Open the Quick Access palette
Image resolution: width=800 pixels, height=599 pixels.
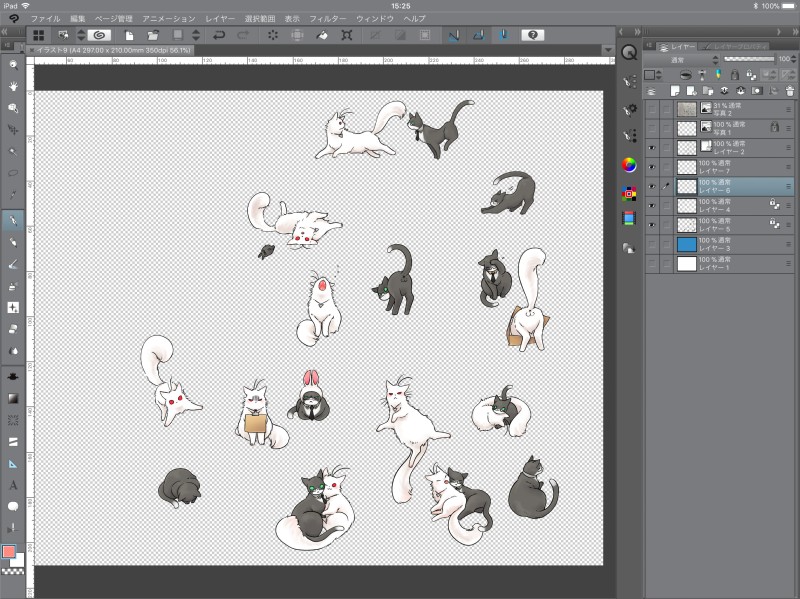tap(629, 53)
